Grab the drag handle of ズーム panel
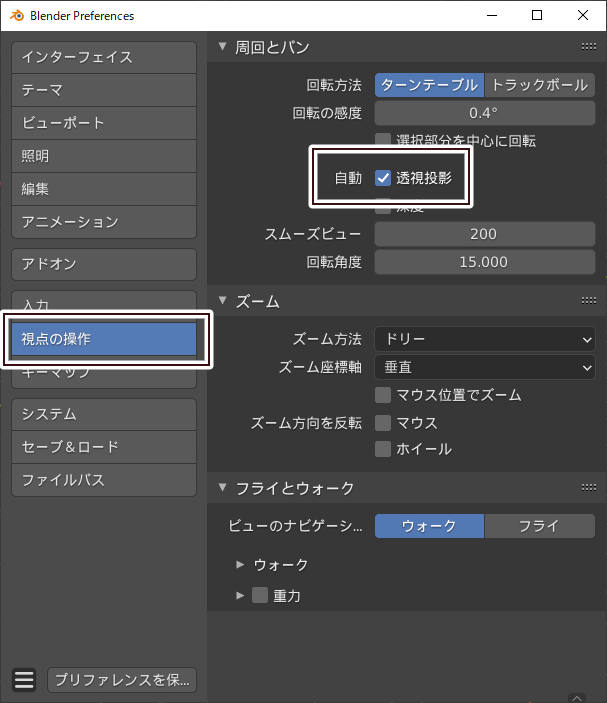Viewport: 607px width, 703px height. coord(588,300)
